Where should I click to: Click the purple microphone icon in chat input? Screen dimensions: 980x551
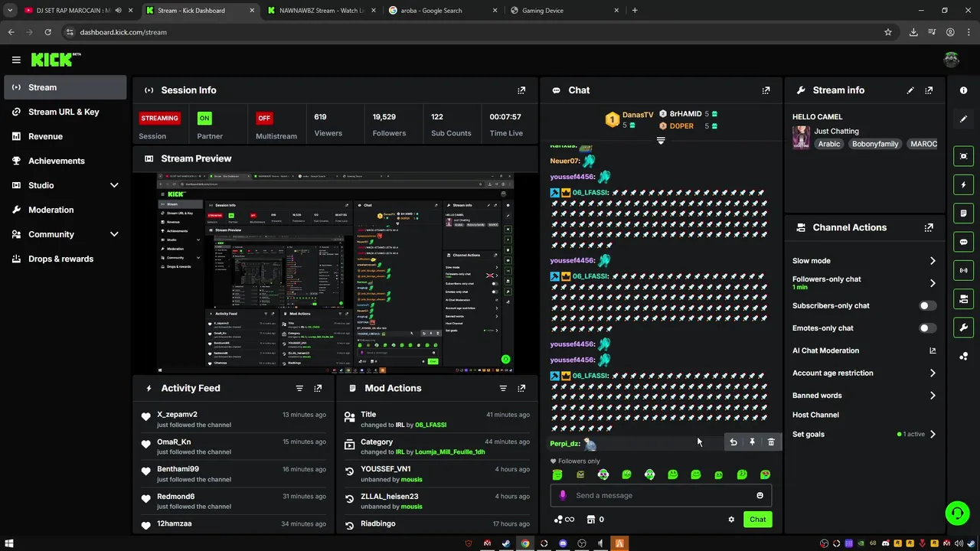[563, 495]
